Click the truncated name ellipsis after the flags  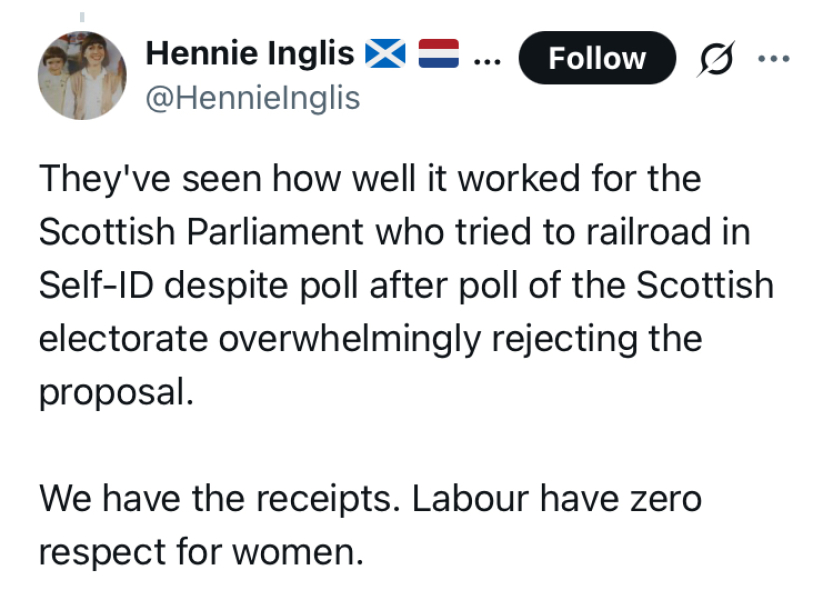click(487, 58)
